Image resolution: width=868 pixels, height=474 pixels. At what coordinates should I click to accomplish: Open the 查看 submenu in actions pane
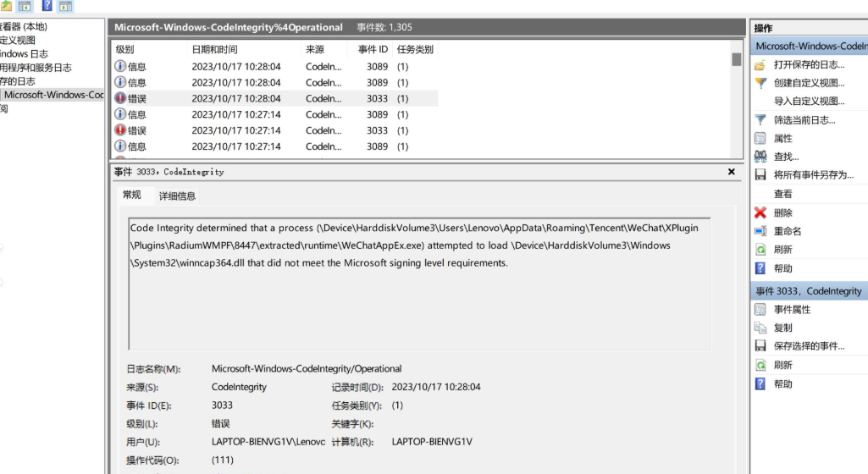pos(782,194)
